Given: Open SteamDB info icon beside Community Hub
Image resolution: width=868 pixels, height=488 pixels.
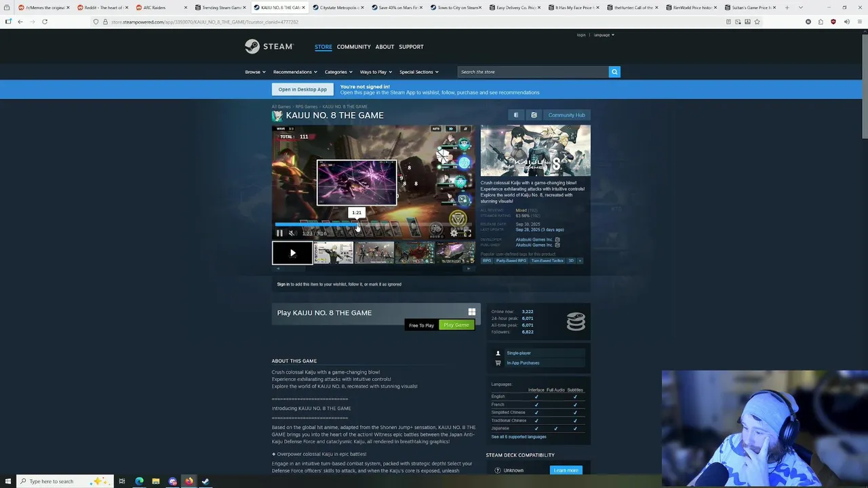Looking at the screenshot, I should [534, 115].
